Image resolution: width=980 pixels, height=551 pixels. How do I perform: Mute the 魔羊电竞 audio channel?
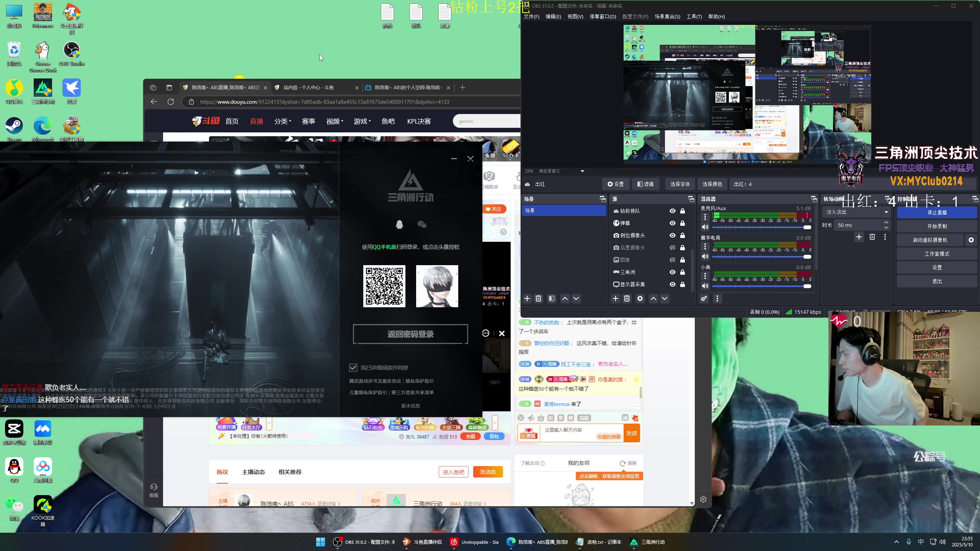(705, 256)
